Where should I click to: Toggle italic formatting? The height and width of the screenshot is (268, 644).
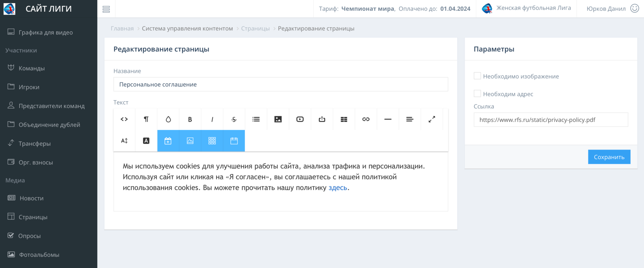pos(212,119)
